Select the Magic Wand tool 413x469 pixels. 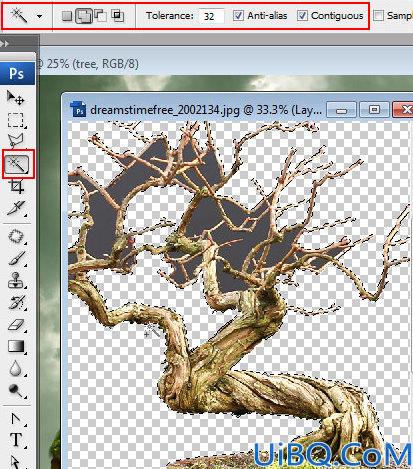pyautogui.click(x=18, y=164)
